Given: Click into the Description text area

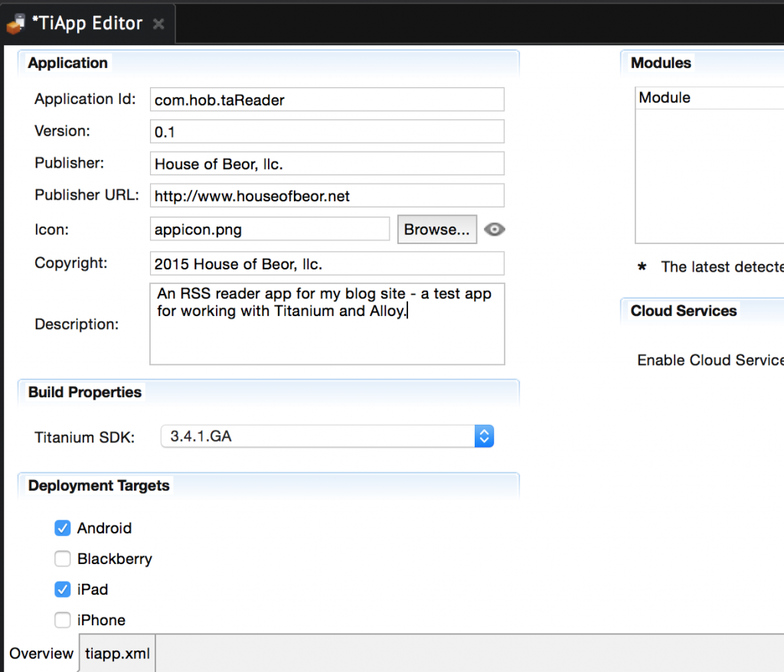Looking at the screenshot, I should (x=327, y=324).
